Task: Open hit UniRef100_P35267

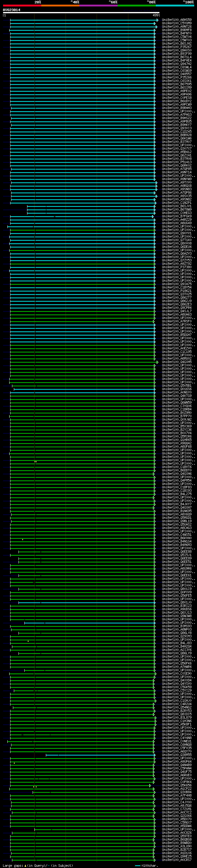Action: point(177,47)
